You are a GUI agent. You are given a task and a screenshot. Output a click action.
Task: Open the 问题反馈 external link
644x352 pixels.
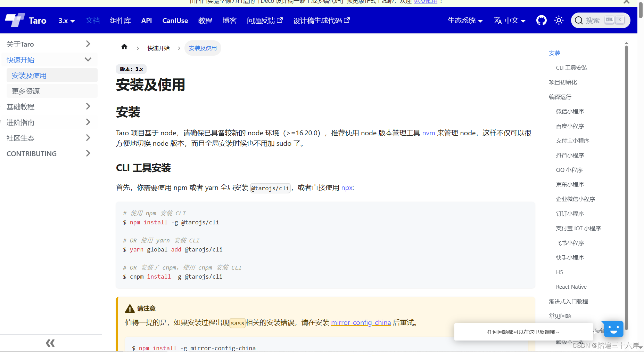click(265, 21)
